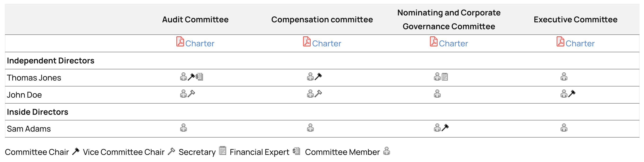Open the Executive Committee Charter link
Viewport: 644px width, 162px height.
click(x=580, y=43)
